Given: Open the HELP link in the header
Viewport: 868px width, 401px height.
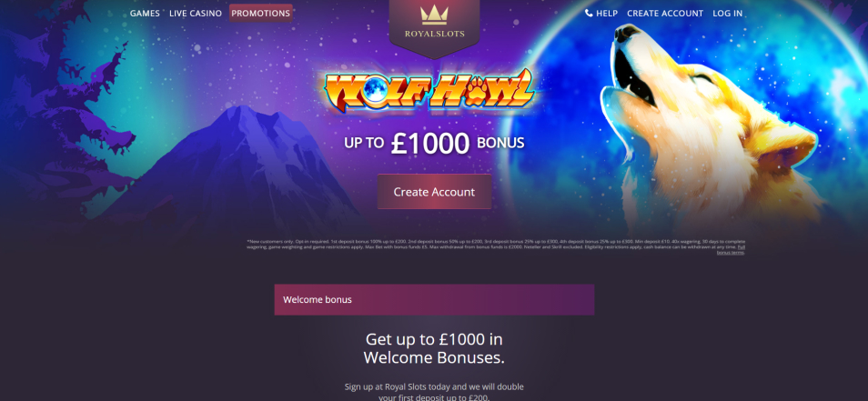Looking at the screenshot, I should tap(607, 14).
